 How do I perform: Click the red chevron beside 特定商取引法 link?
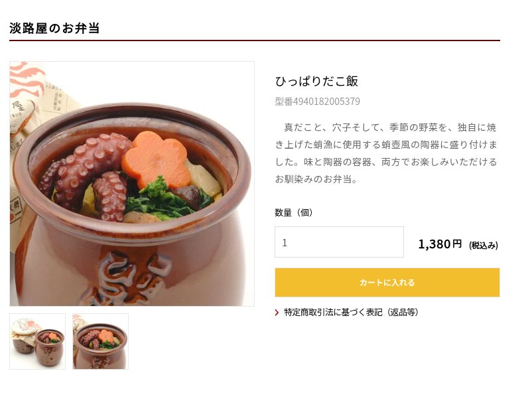tap(277, 313)
